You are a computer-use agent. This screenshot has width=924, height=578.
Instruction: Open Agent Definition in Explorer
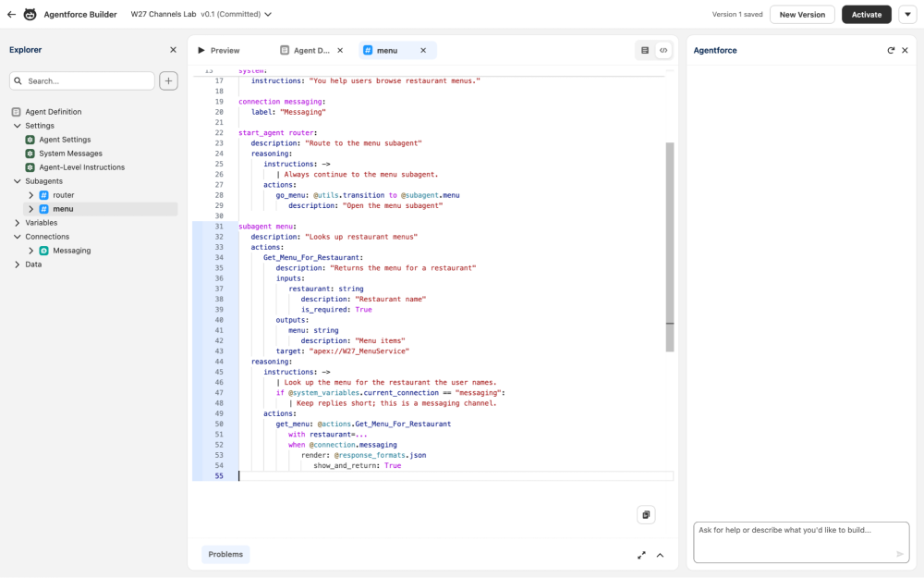pyautogui.click(x=53, y=112)
